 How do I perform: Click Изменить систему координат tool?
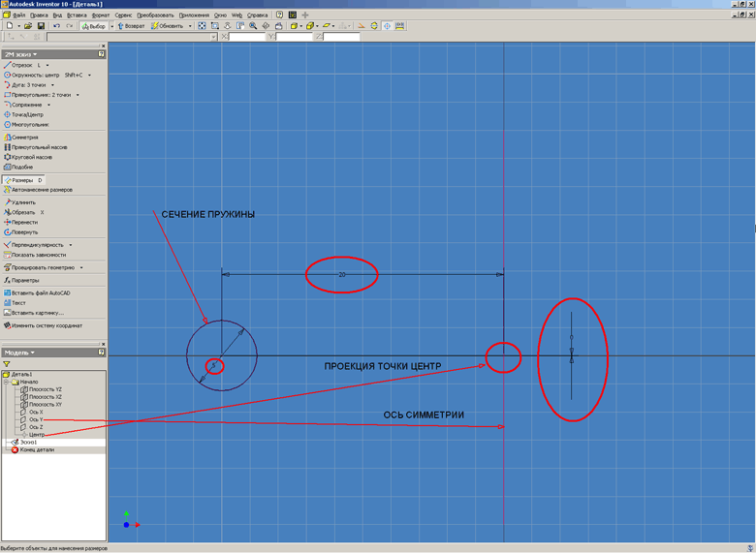[44, 325]
